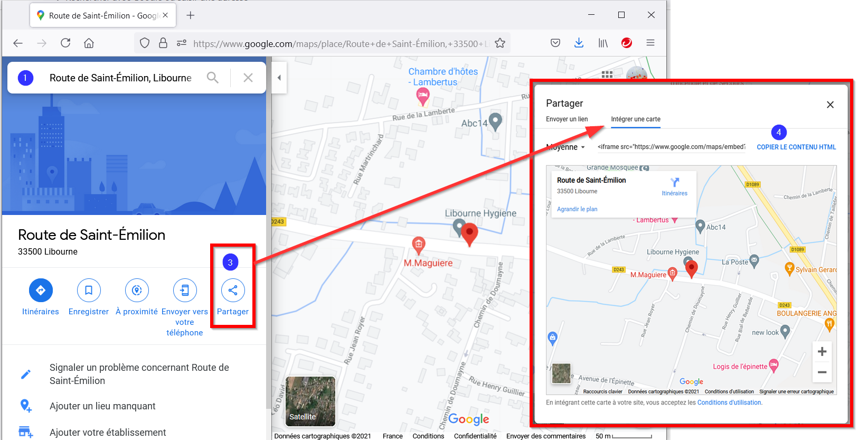Close the Route de Saint-Émilion tab
This screenshot has height=440, width=868.
165,15
